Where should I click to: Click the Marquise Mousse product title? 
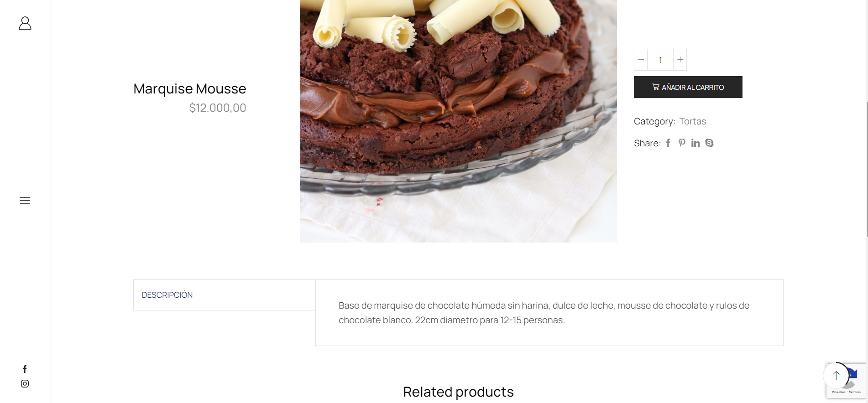190,88
